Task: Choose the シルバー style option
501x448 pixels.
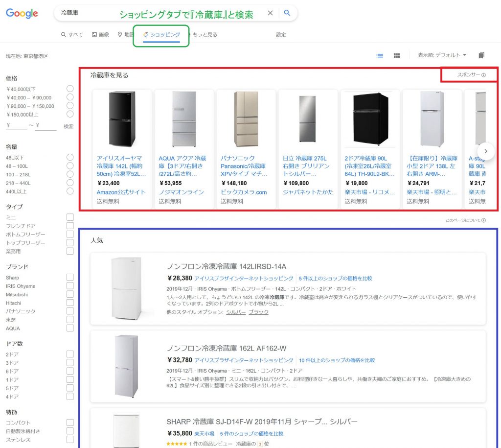Action: 236,312
